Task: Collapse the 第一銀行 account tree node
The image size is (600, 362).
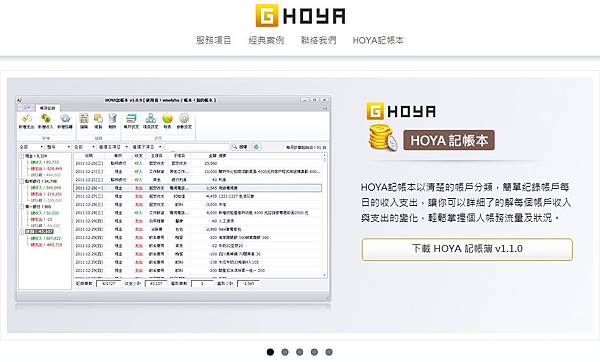Action: 22,207
